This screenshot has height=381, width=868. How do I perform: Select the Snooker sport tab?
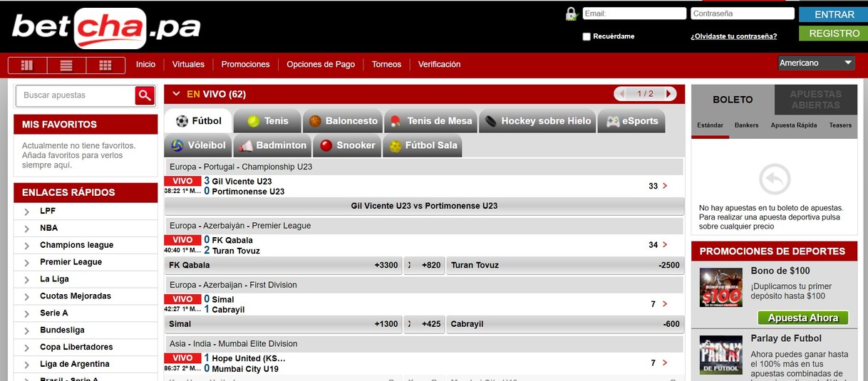(347, 145)
